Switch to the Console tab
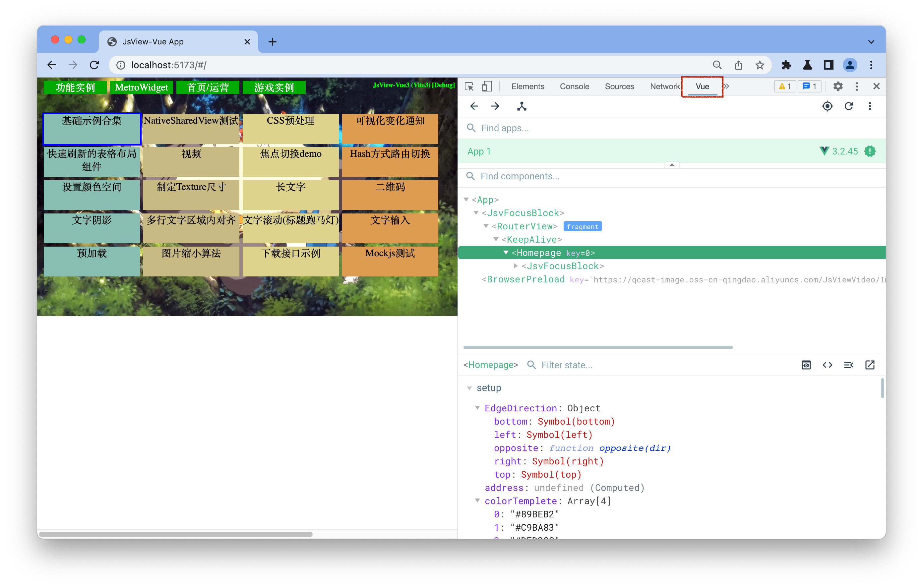923x588 pixels. [x=574, y=86]
